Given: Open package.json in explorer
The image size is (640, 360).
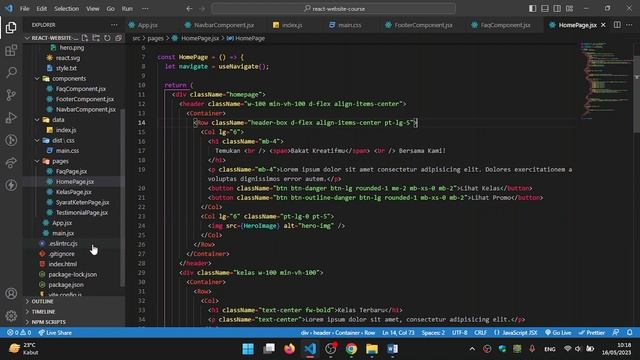Looking at the screenshot, I should (66, 284).
